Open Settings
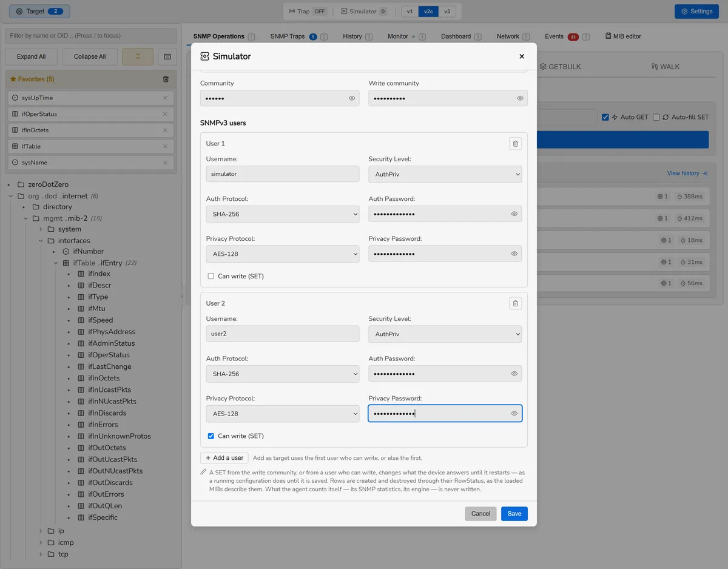The image size is (728, 569). [696, 12]
